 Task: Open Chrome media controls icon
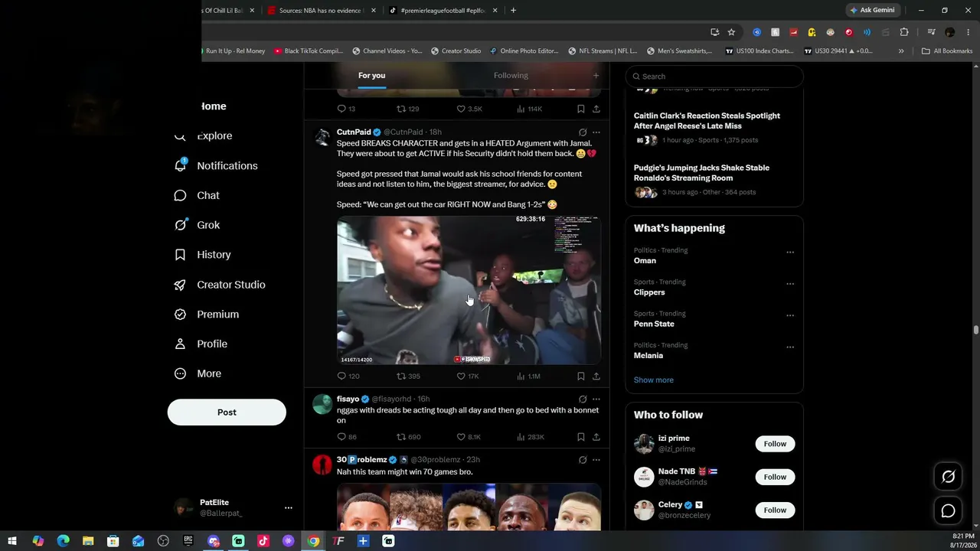(931, 32)
